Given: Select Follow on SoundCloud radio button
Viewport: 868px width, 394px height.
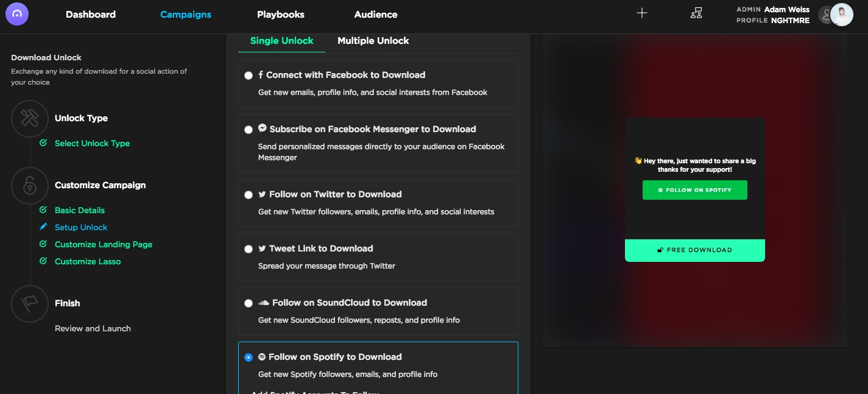Looking at the screenshot, I should [x=249, y=303].
